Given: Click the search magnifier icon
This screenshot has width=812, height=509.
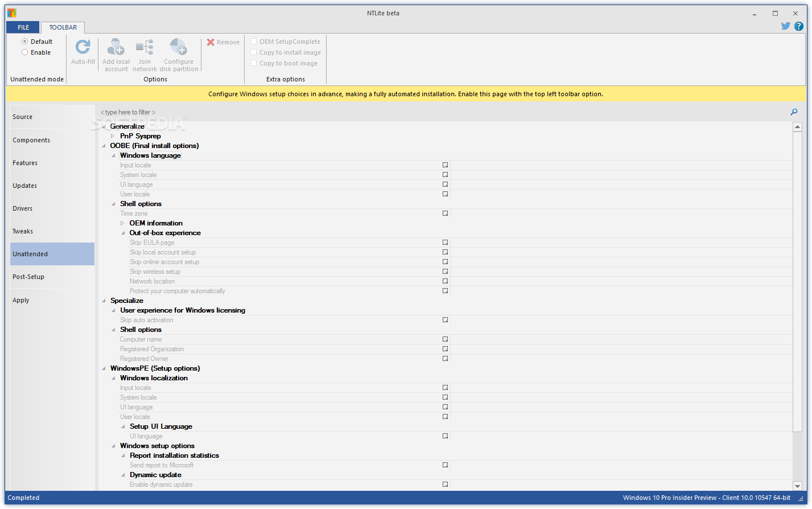Looking at the screenshot, I should click(x=794, y=112).
